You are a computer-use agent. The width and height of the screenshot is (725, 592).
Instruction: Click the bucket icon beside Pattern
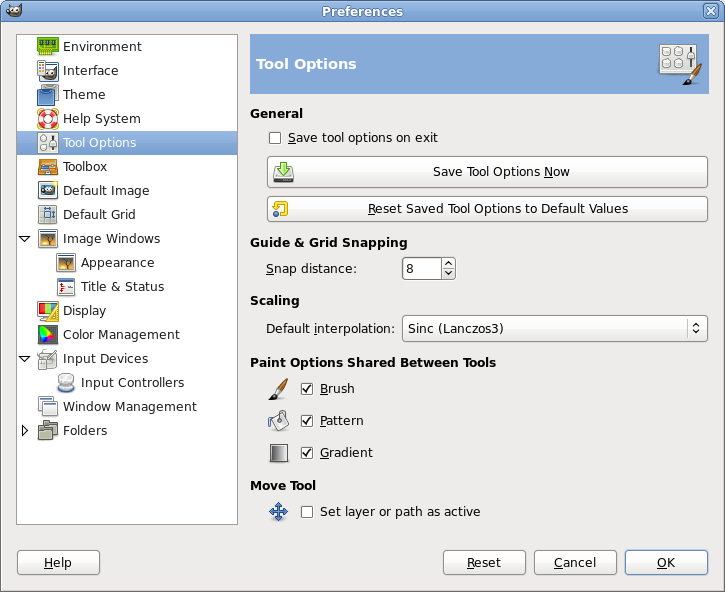(278, 421)
